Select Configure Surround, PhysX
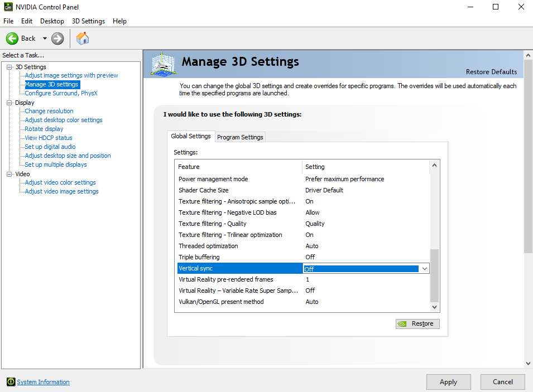533x392 pixels. tap(61, 93)
